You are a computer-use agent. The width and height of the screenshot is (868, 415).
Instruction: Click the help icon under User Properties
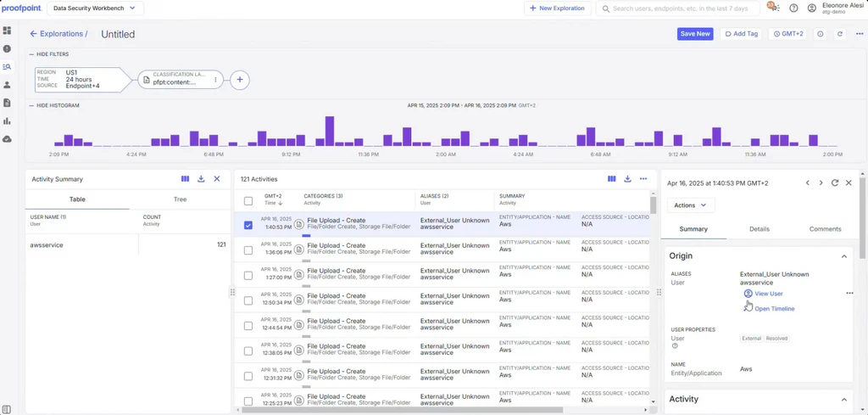tap(675, 346)
